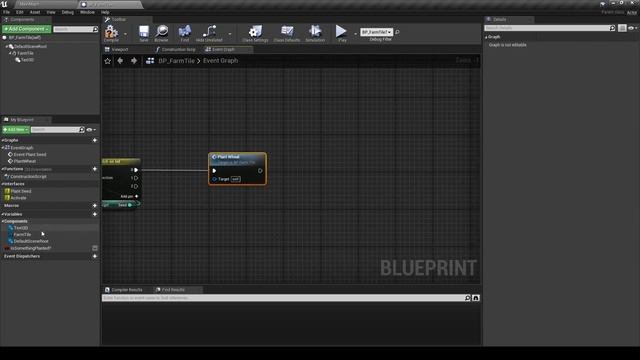Screen dimensions: 640x360
Task: Click Plant Wheat node execution output pin
Action: [260, 171]
